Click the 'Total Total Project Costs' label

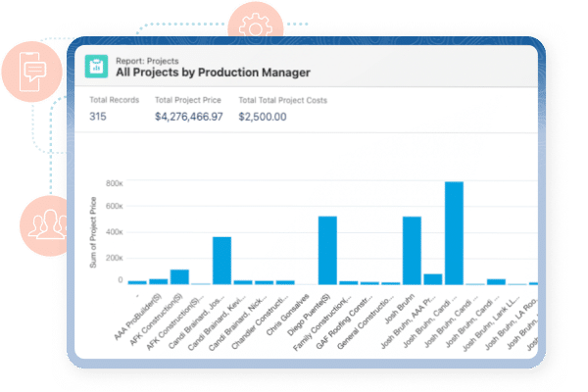(283, 100)
